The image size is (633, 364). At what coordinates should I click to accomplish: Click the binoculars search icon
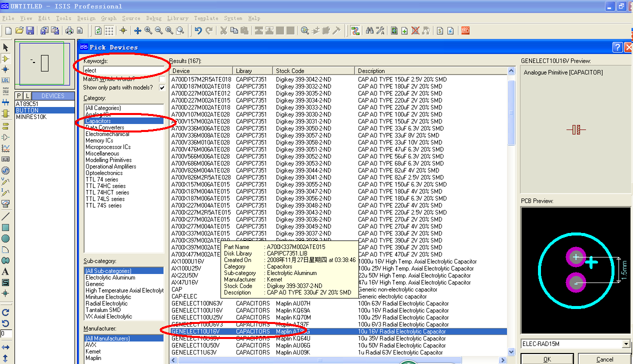369,30
